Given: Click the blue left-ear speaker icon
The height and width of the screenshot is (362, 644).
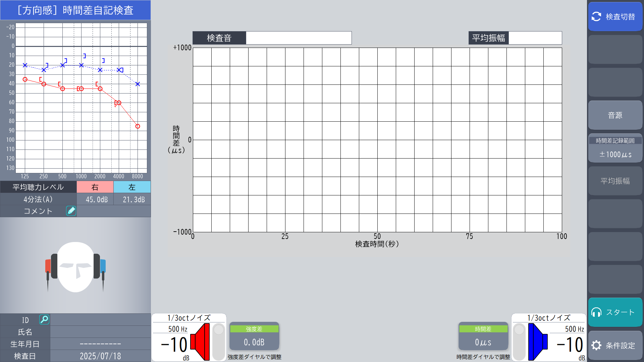Looking at the screenshot, I should (538, 342).
